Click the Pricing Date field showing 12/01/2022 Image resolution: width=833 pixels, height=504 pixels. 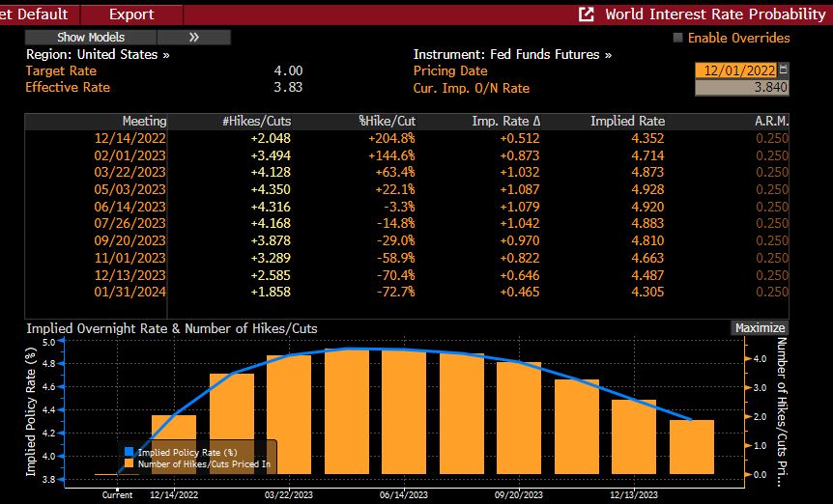click(x=735, y=70)
